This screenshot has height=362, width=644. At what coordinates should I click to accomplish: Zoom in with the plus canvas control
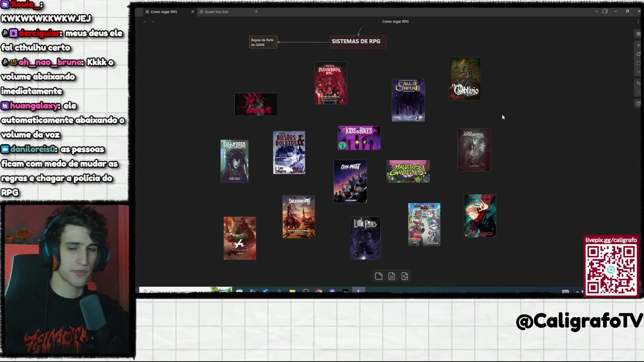(638, 45)
